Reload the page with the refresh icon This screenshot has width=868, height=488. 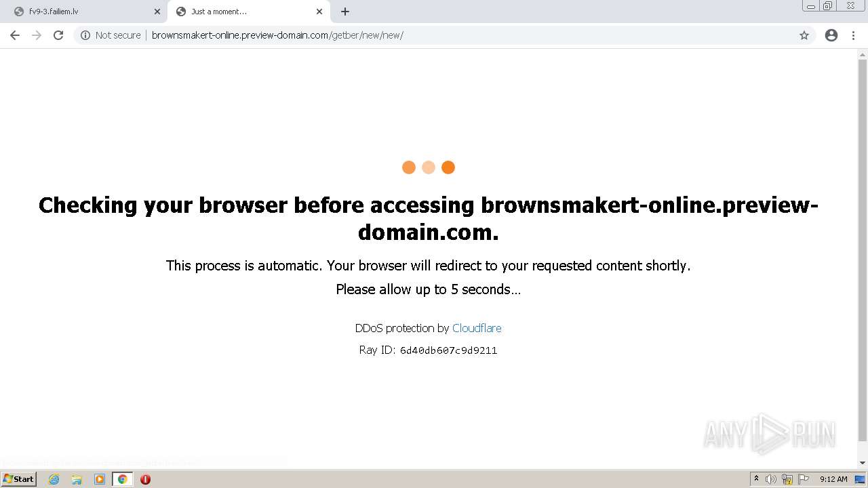pos(58,35)
